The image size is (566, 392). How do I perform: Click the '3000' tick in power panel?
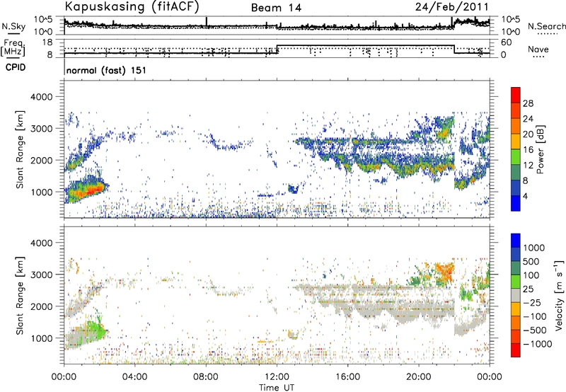(41, 129)
